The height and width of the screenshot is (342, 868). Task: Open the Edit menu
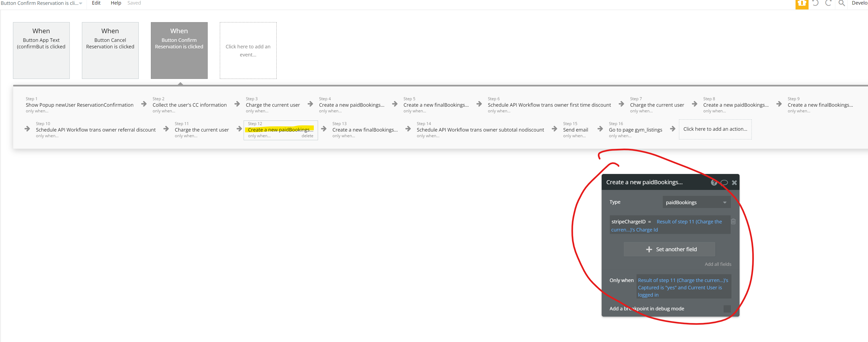point(96,3)
